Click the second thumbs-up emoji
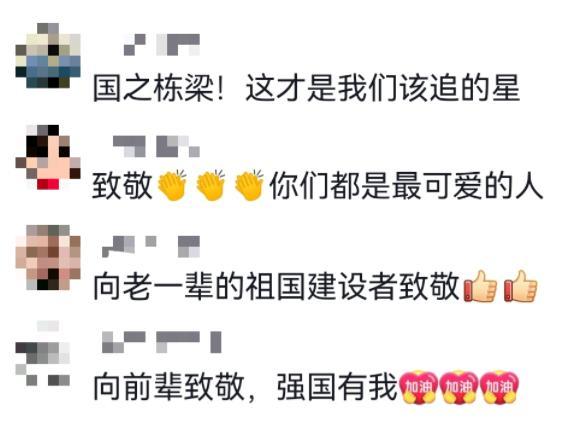This screenshot has width=570, height=435. (x=521, y=286)
